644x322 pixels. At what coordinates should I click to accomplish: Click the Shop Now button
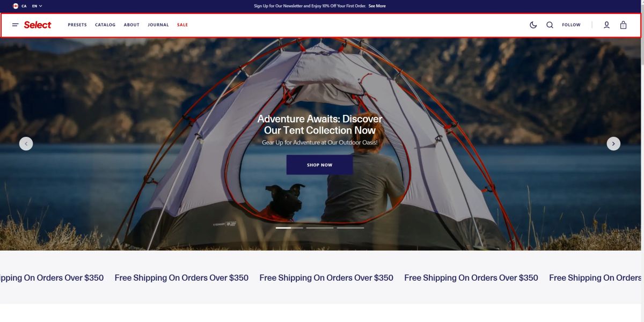coord(320,165)
